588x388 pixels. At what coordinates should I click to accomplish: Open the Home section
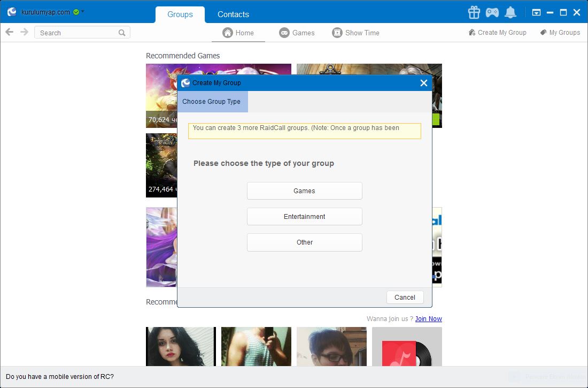point(238,33)
